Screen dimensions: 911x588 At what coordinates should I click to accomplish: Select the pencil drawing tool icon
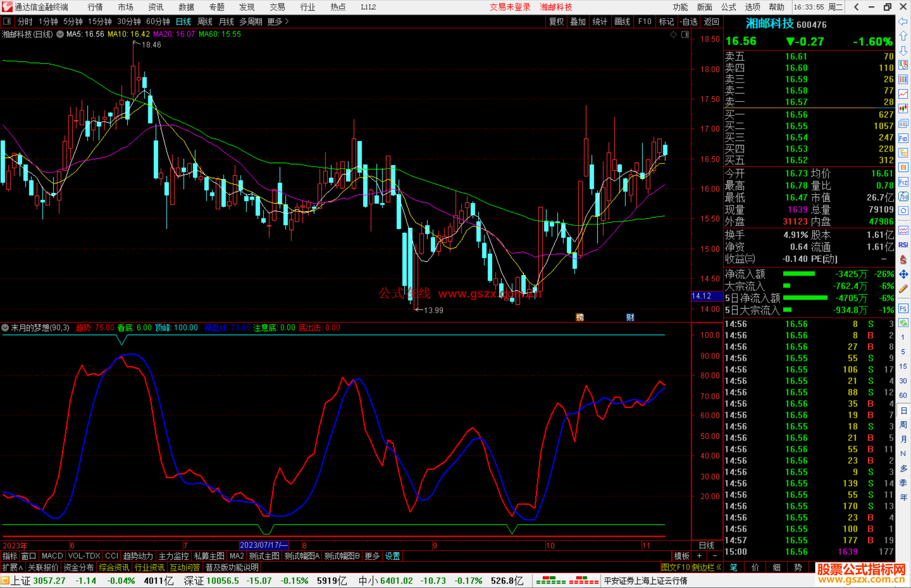pyautogui.click(x=903, y=289)
